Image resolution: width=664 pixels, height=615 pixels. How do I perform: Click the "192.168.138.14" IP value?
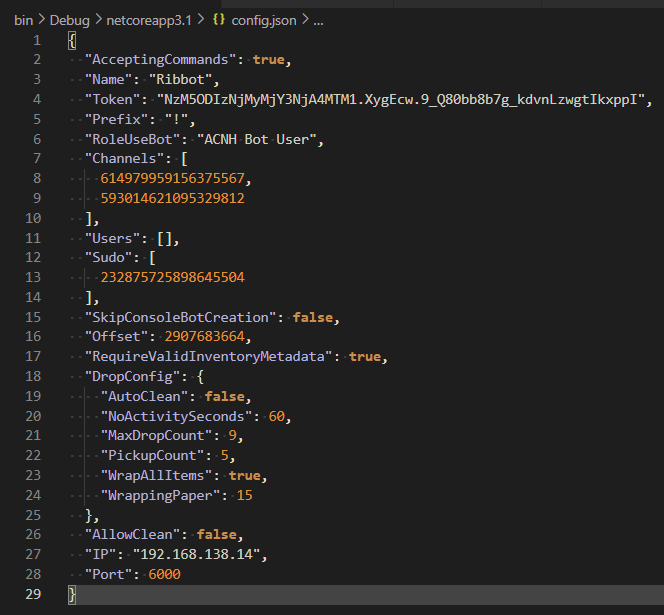coord(196,554)
